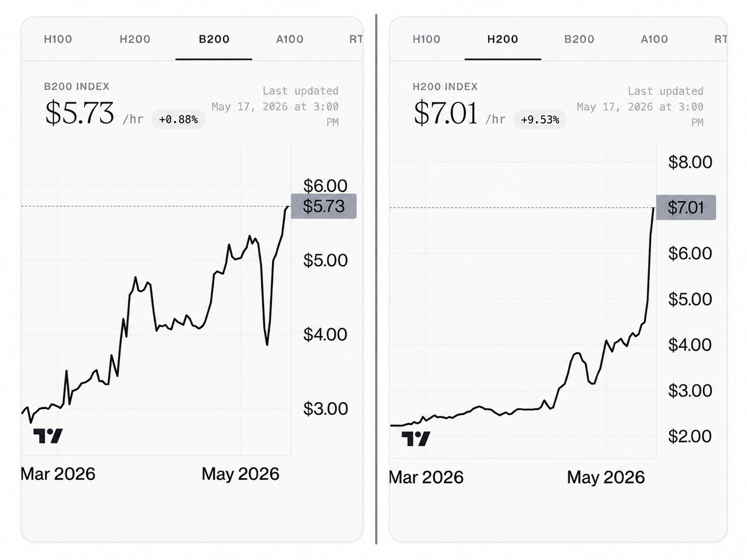Select the partially visible RT tab on left

click(x=356, y=39)
